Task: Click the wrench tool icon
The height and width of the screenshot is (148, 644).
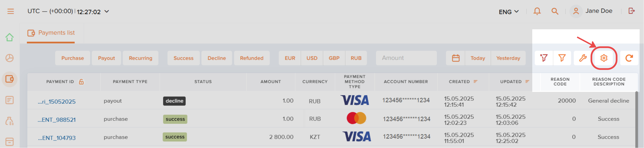Action: [583, 58]
